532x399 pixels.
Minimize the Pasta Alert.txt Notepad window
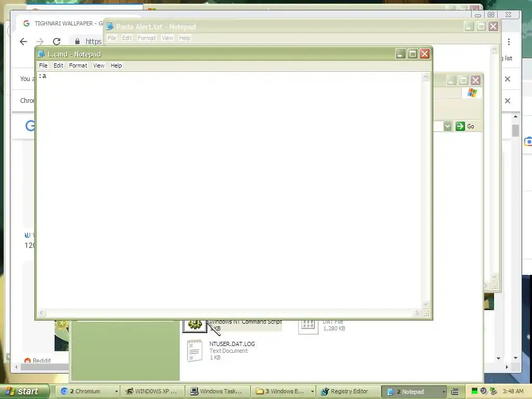tap(469, 26)
